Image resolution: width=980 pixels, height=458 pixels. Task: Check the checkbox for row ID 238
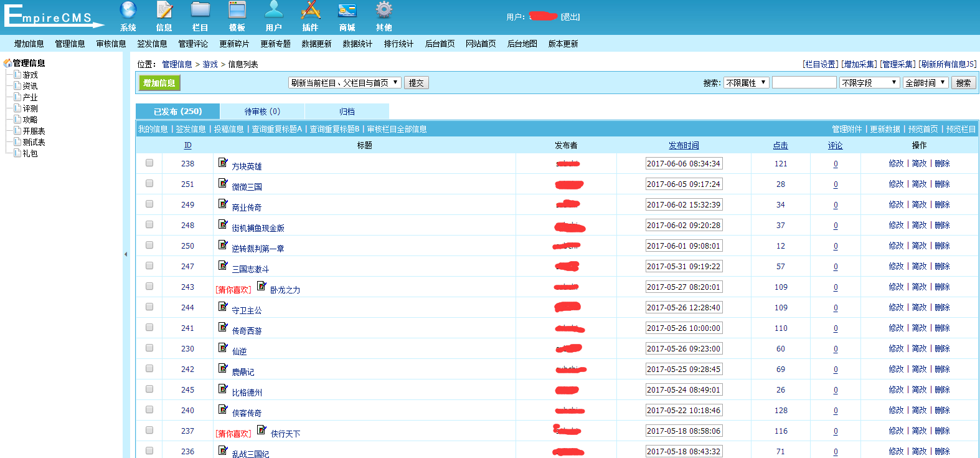[x=149, y=163]
